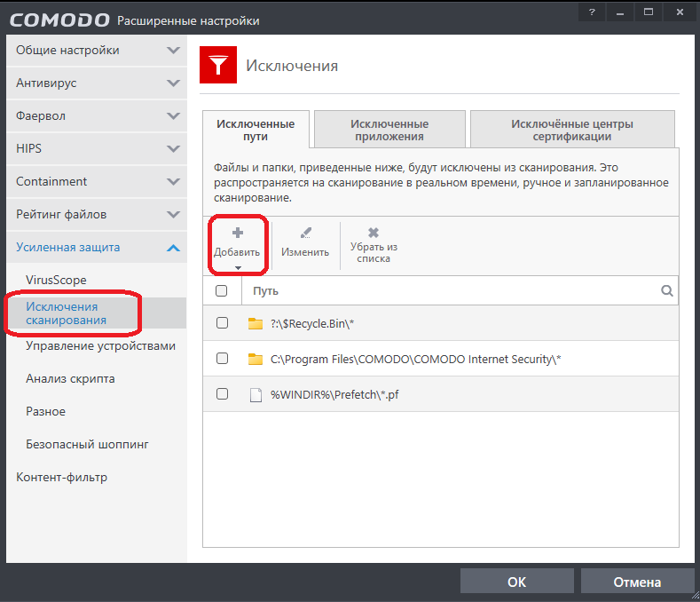The width and height of the screenshot is (700, 602).
Task: Click folder icon of $Recycle.Bin entry
Action: [256, 323]
